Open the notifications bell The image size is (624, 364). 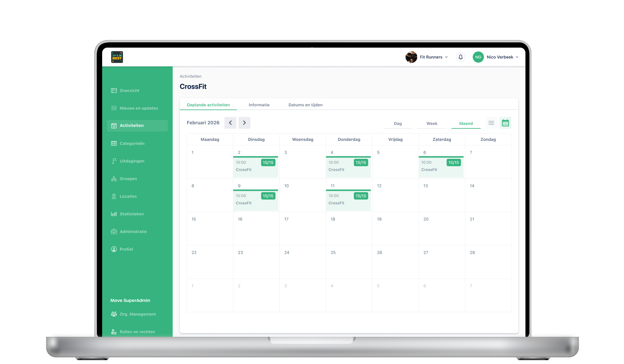pyautogui.click(x=460, y=57)
